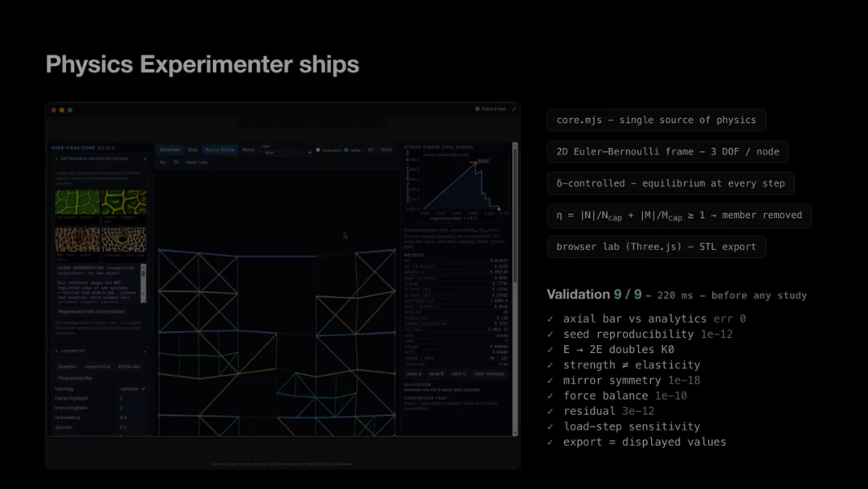Click the METRICS heading in right panel
Image resolution: width=868 pixels, height=489 pixels.
click(414, 255)
